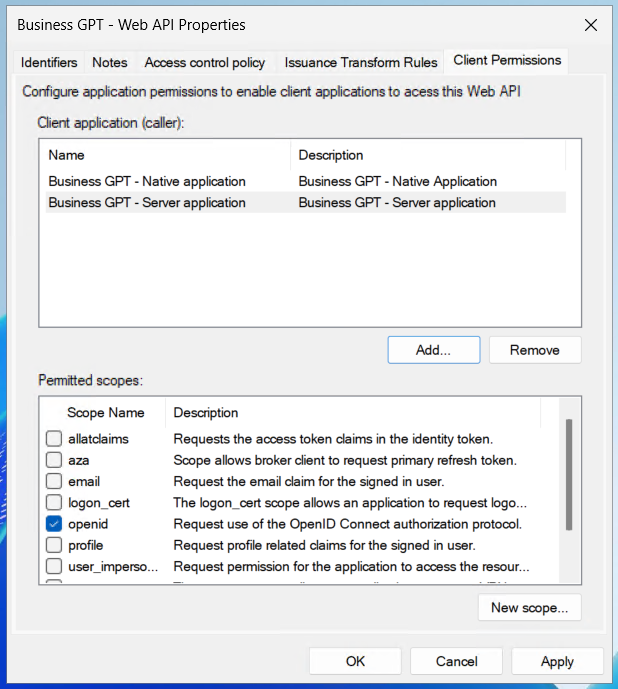The height and width of the screenshot is (689, 618).
Task: Close the Web API Properties dialog
Action: pyautogui.click(x=591, y=25)
